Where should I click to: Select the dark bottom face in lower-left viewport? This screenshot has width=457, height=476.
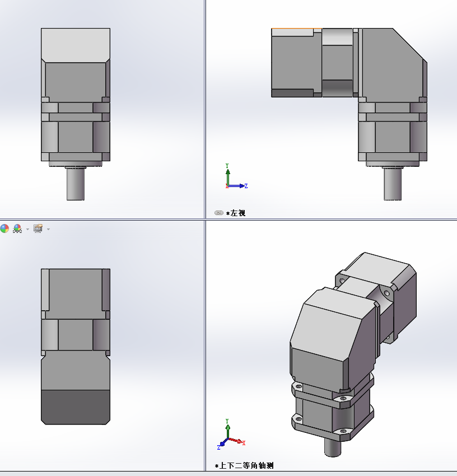click(76, 407)
